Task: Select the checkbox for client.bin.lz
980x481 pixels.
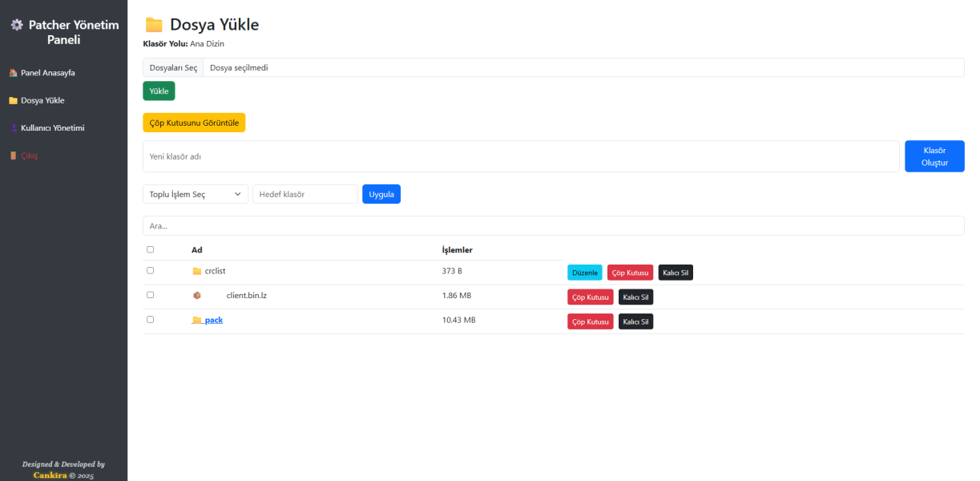Action: coord(150,295)
